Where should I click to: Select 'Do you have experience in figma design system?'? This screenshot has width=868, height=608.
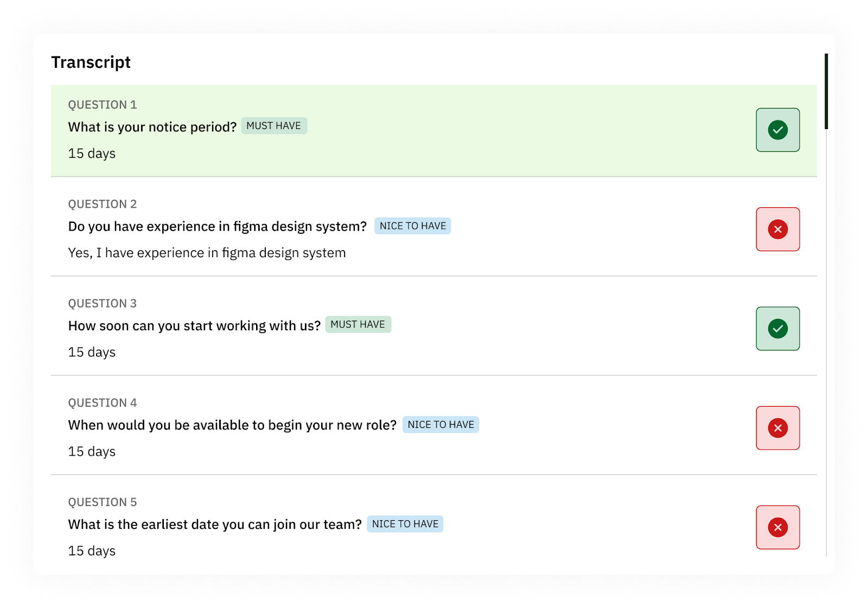tap(217, 226)
